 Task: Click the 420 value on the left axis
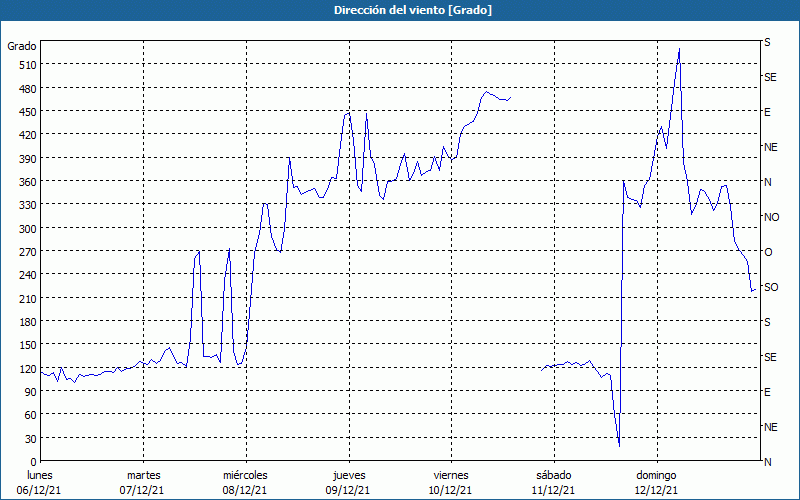coord(27,135)
